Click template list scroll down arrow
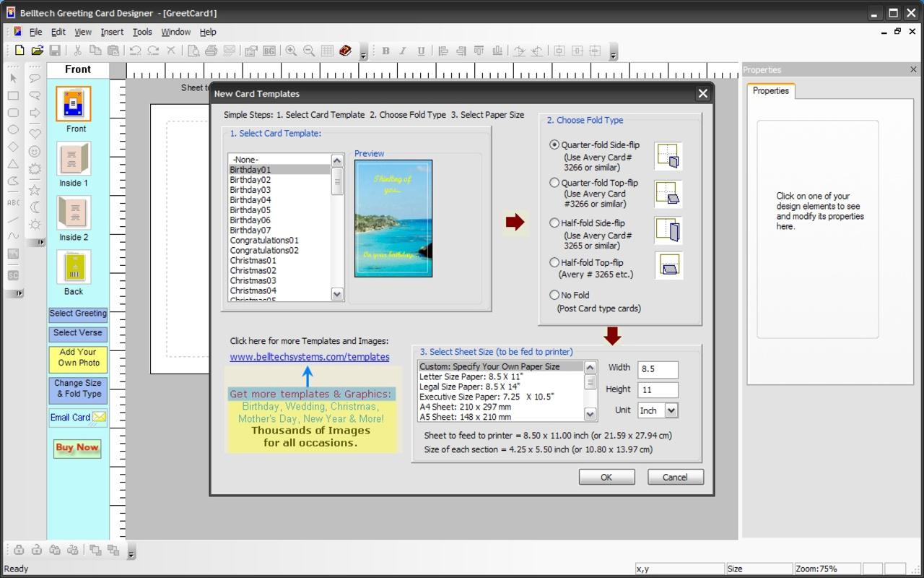Screen dimensions: 924x578 (x=337, y=294)
